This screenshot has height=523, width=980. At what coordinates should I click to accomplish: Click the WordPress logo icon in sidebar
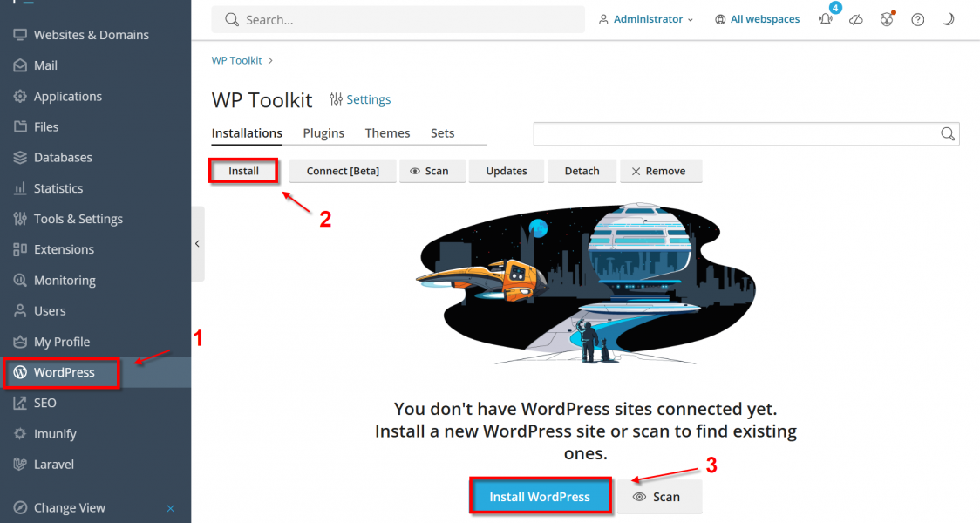point(20,372)
